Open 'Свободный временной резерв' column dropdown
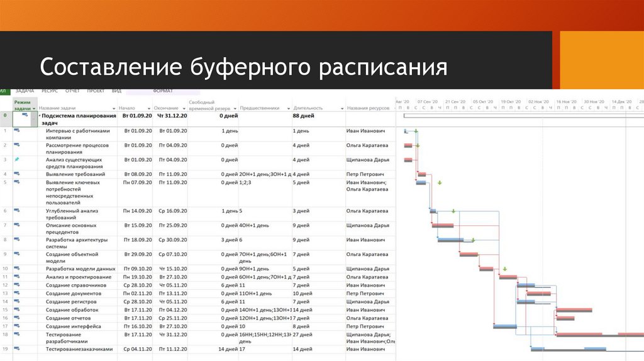The height and width of the screenshot is (361, 644). tap(235, 109)
